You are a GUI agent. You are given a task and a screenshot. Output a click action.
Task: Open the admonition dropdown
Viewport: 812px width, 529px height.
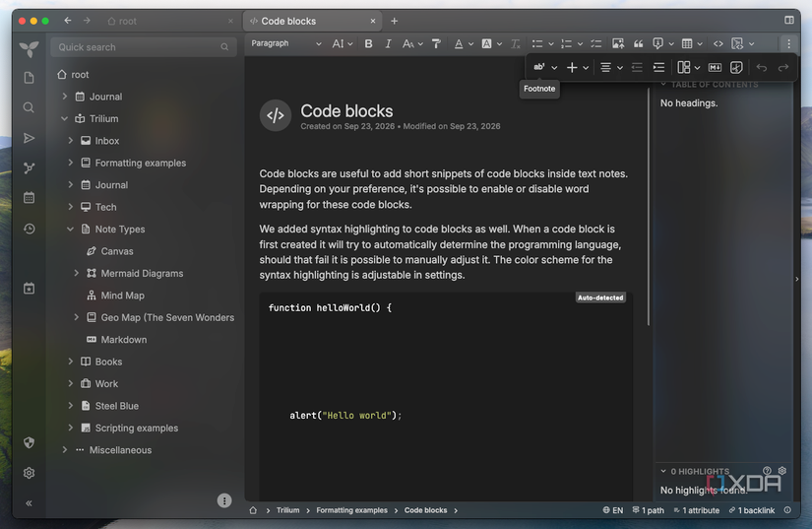(662, 44)
